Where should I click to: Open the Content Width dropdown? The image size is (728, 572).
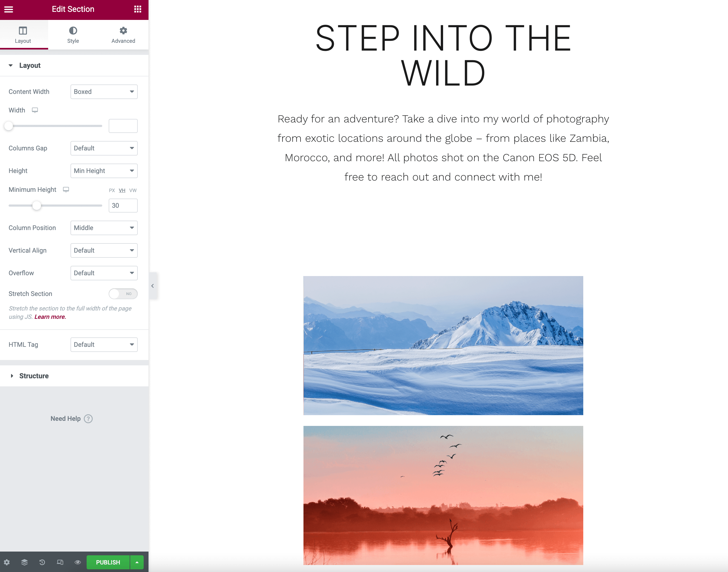104,92
